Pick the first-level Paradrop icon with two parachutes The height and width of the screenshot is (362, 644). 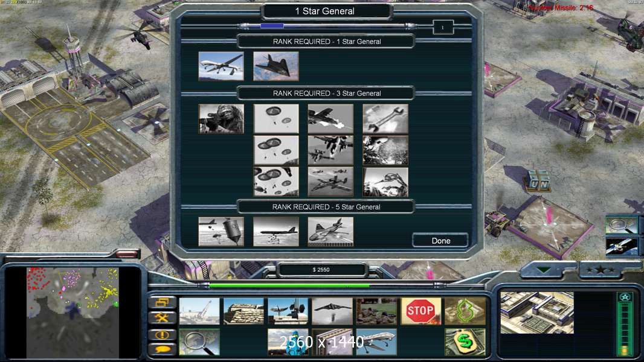(x=276, y=119)
